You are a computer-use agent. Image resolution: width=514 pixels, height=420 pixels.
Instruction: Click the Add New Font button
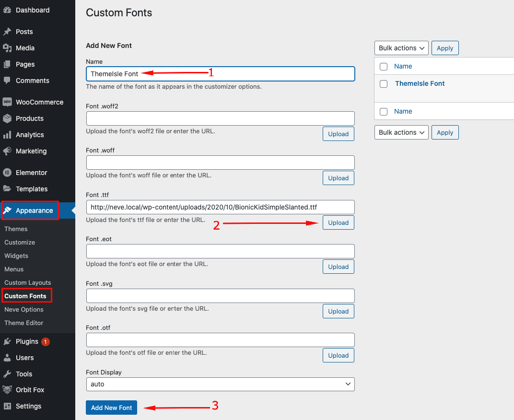[x=111, y=408]
